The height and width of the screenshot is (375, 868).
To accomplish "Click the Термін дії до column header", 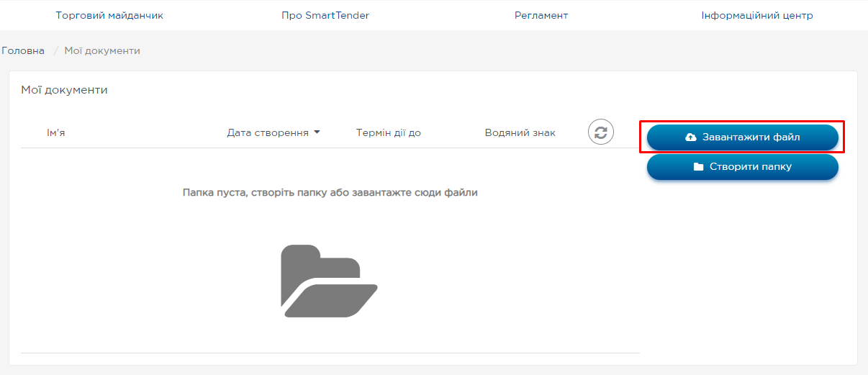I will point(388,132).
